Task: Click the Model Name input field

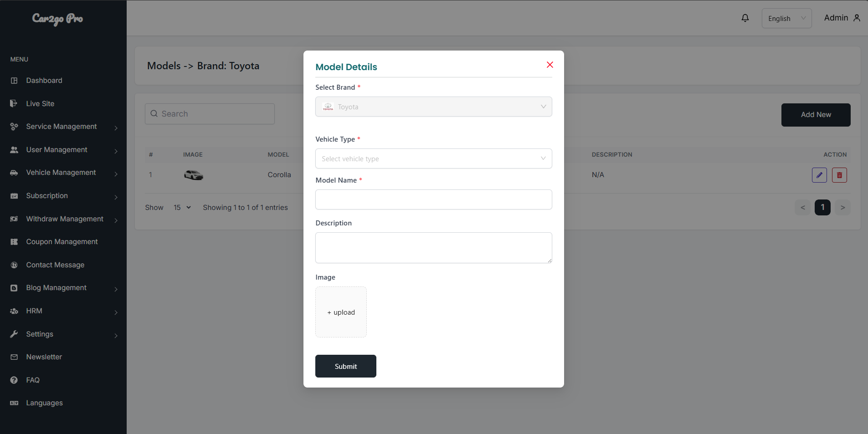Action: 433,199
